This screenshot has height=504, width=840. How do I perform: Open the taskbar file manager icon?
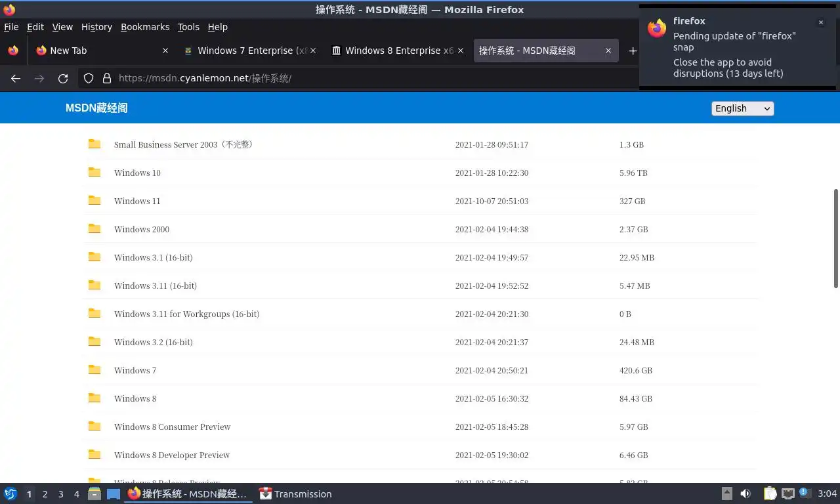[94, 493]
